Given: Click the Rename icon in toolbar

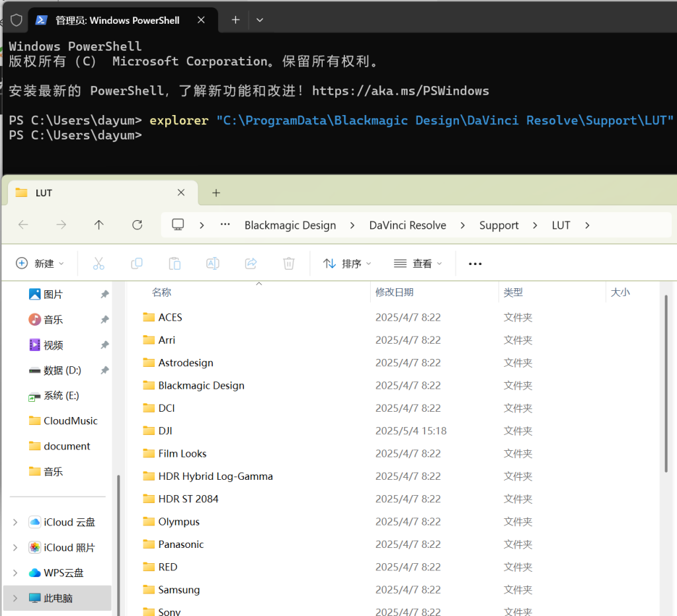Looking at the screenshot, I should (212, 263).
